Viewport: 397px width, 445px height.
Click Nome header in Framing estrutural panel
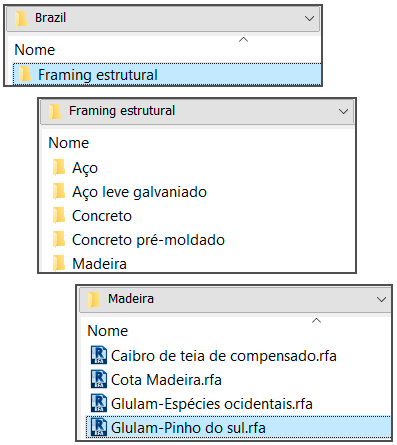[68, 143]
